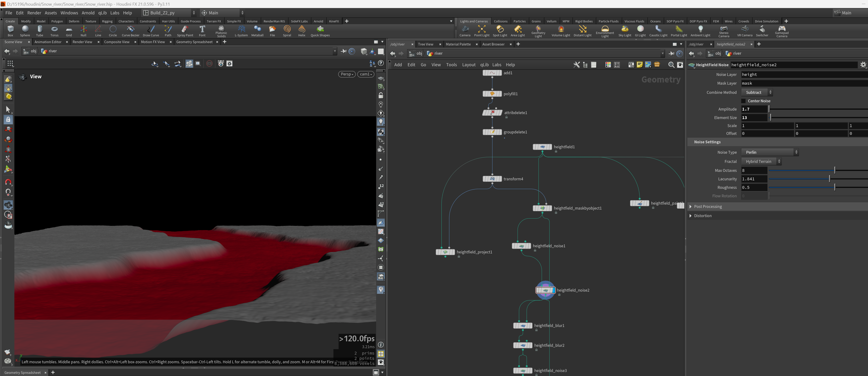Switch to the Geometry Spreadsheet tab
The image size is (868, 376).
point(194,42)
